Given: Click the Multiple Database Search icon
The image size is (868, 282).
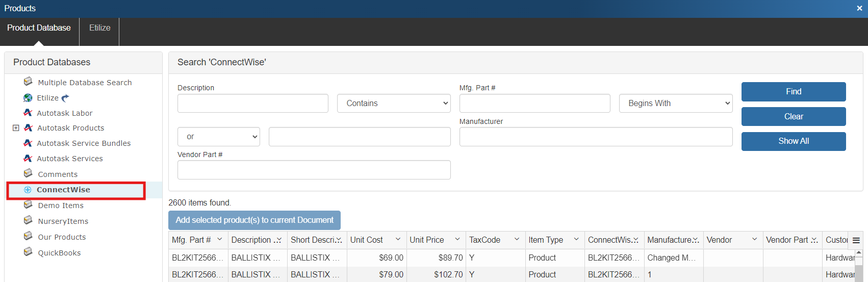Looking at the screenshot, I should pyautogui.click(x=28, y=82).
